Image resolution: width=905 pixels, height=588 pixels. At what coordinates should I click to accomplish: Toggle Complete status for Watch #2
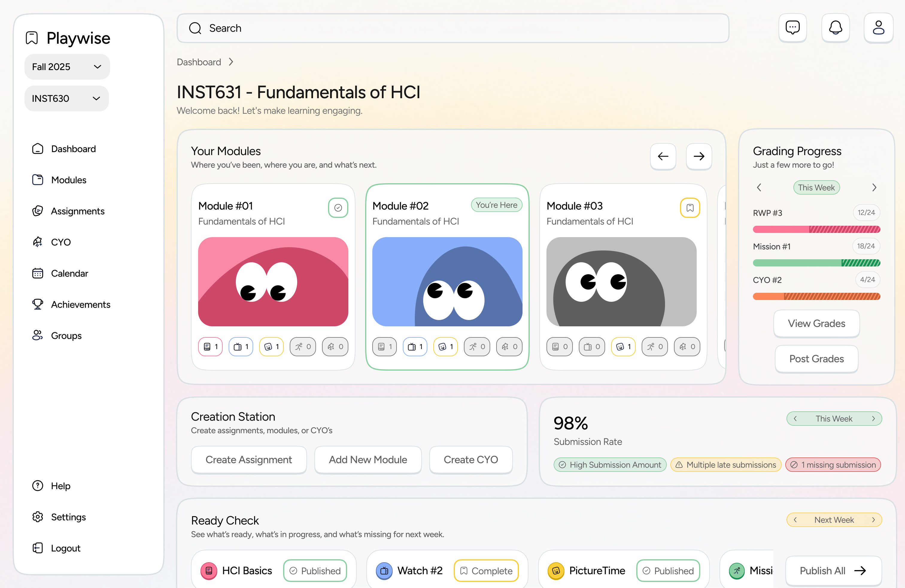coord(486,571)
